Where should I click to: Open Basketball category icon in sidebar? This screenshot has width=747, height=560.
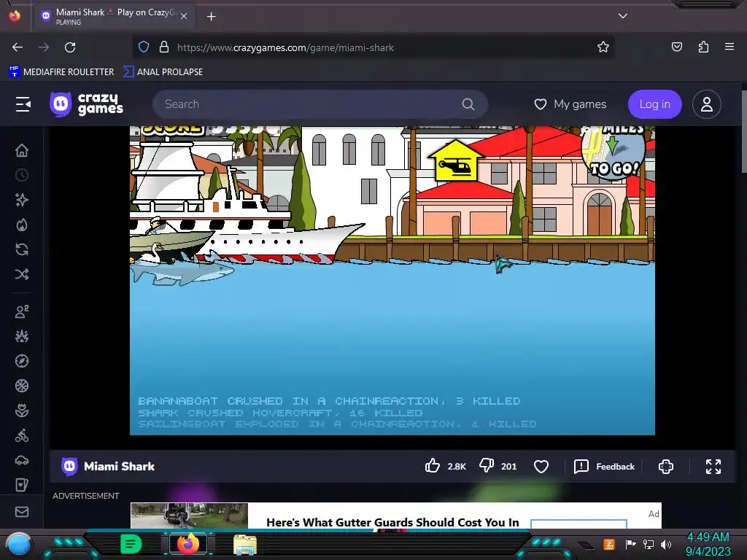point(22,386)
